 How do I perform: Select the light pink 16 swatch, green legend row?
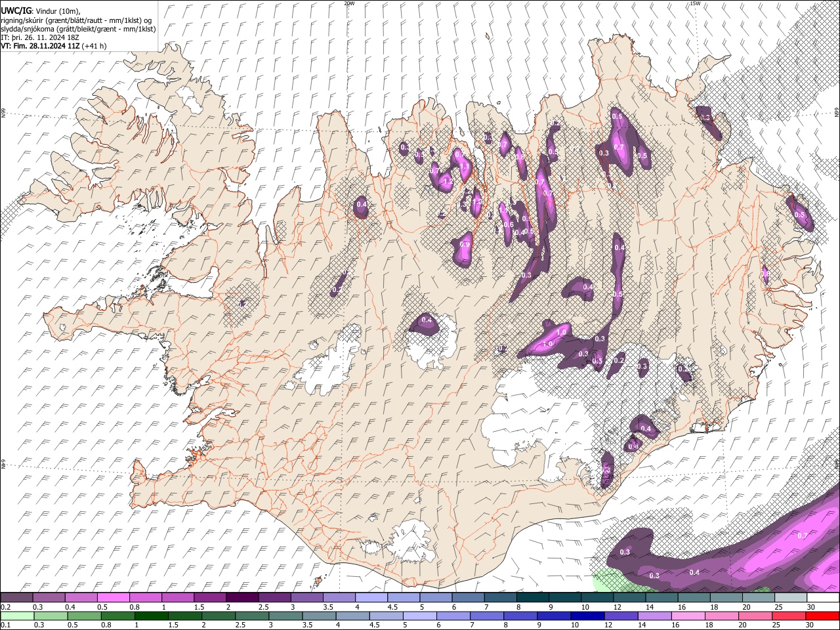pos(688,616)
